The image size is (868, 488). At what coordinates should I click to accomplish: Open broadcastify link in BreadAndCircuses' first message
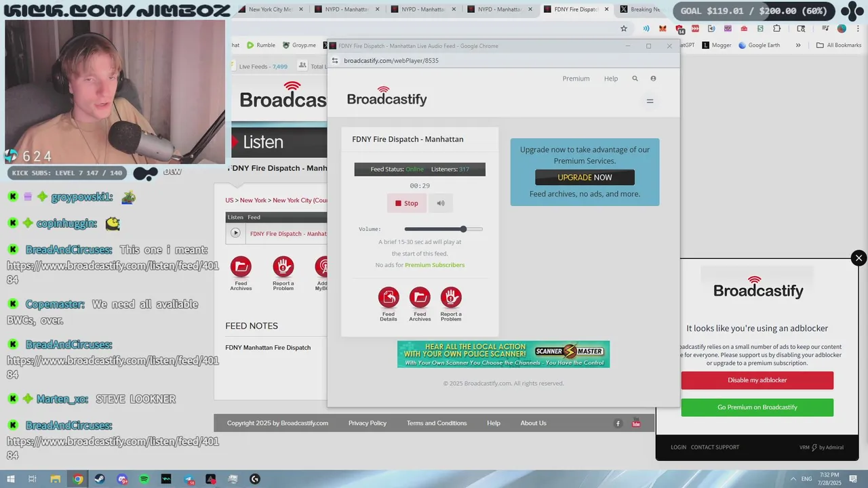pyautogui.click(x=113, y=272)
